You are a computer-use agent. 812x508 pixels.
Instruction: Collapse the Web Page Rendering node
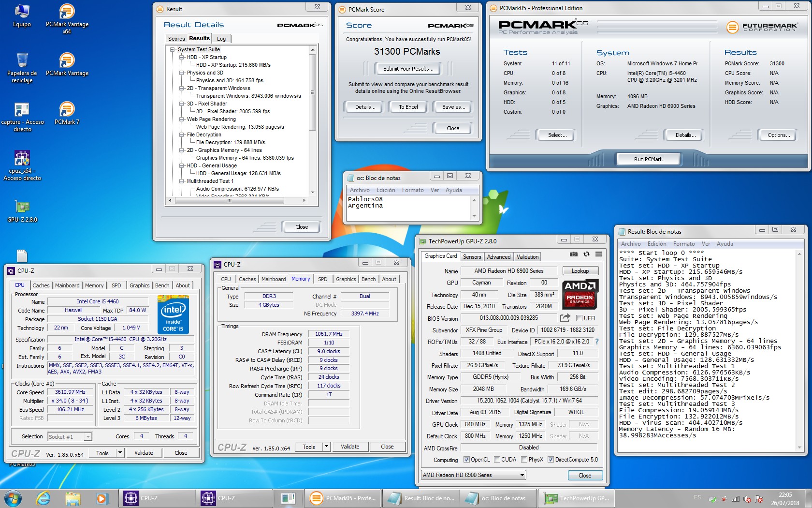(x=182, y=119)
